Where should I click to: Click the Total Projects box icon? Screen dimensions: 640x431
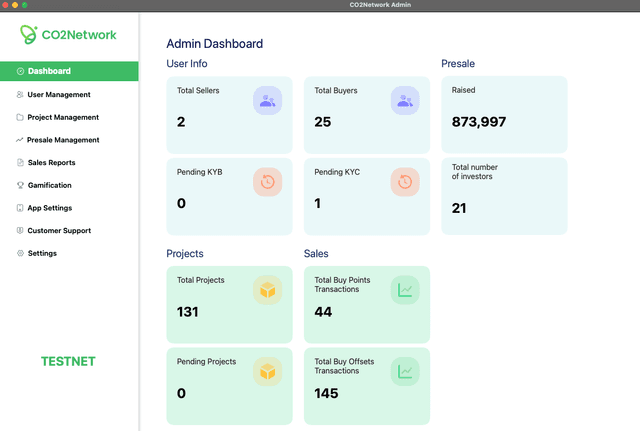[x=267, y=290]
